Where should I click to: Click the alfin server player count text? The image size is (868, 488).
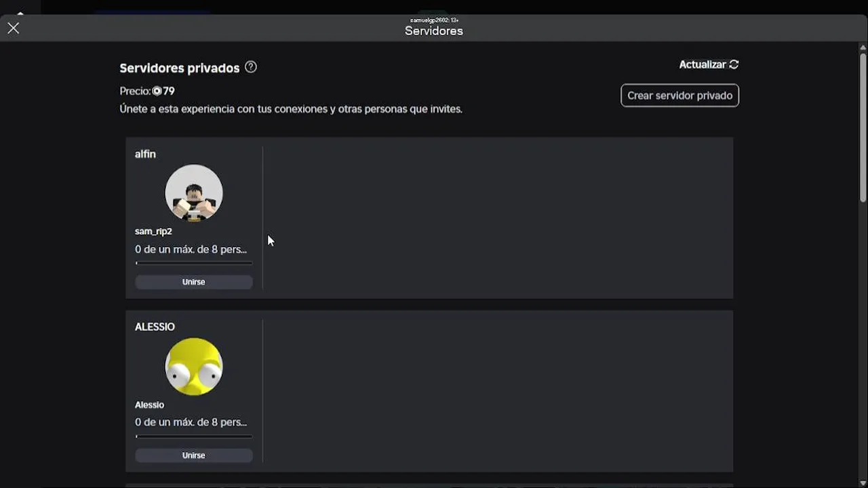point(191,249)
